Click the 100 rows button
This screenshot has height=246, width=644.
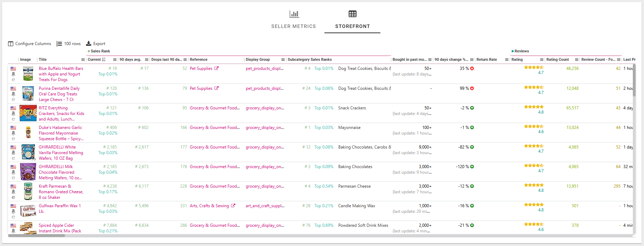69,44
